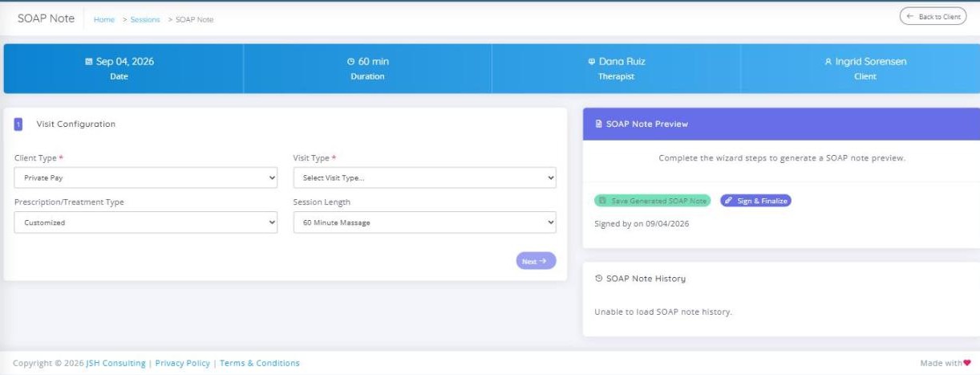The width and height of the screenshot is (980, 375).
Task: Open Sessions in the breadcrumb
Action: tap(145, 19)
